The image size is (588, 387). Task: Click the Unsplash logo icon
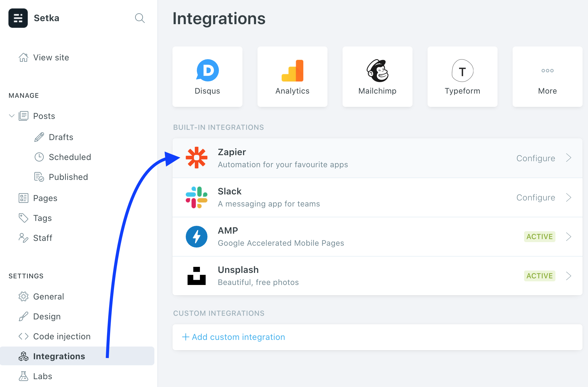[197, 276]
